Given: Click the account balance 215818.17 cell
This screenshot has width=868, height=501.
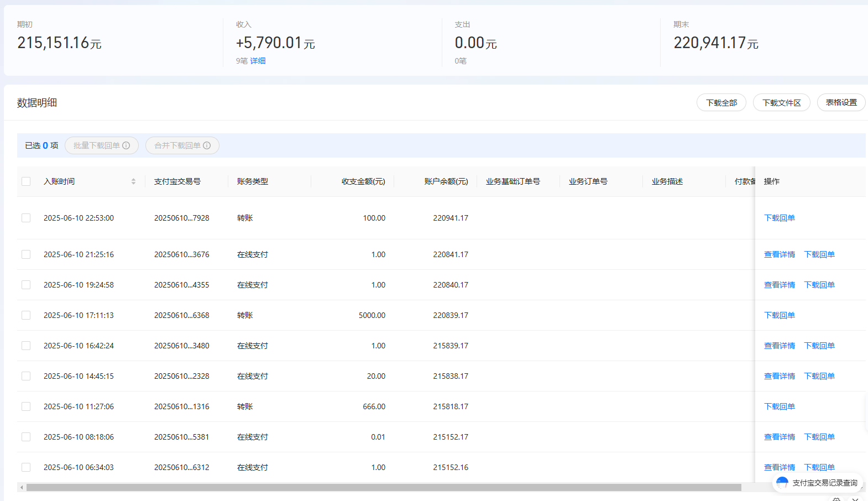Looking at the screenshot, I should [451, 406].
